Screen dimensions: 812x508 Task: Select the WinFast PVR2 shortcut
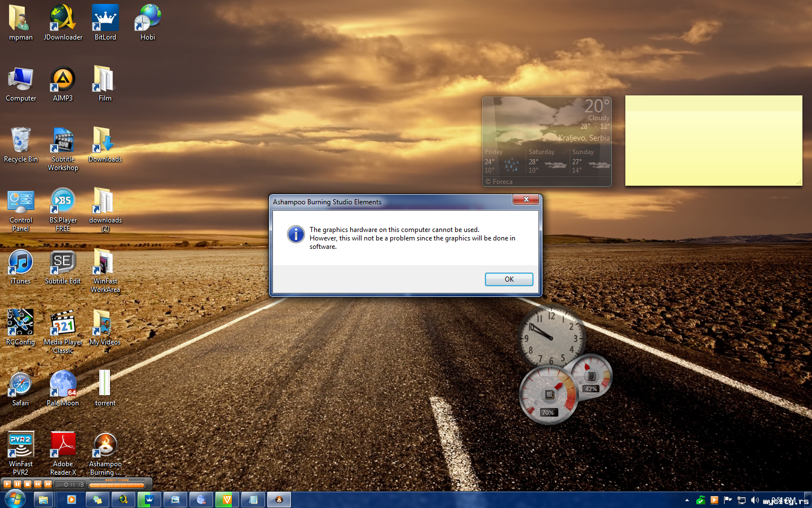tap(21, 454)
